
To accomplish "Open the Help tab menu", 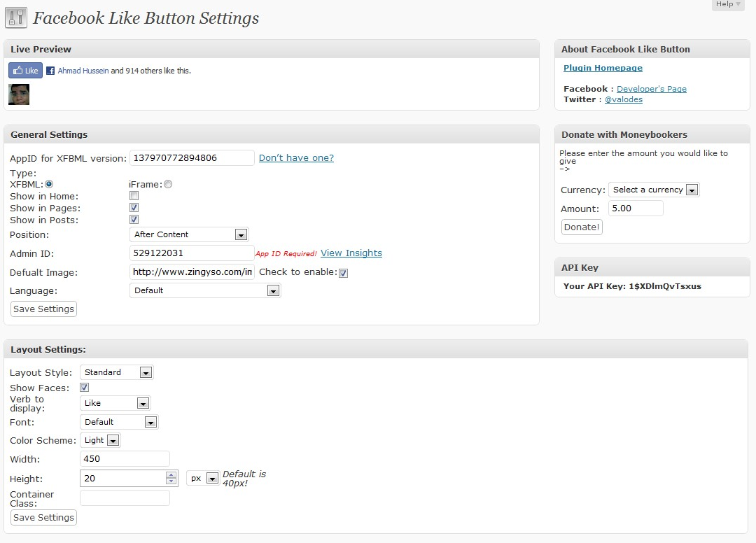I will point(728,4).
